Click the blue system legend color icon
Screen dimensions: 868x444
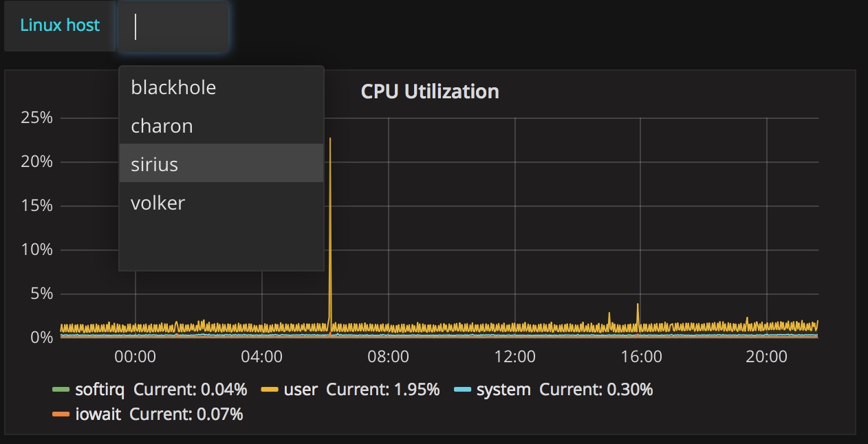coord(462,390)
